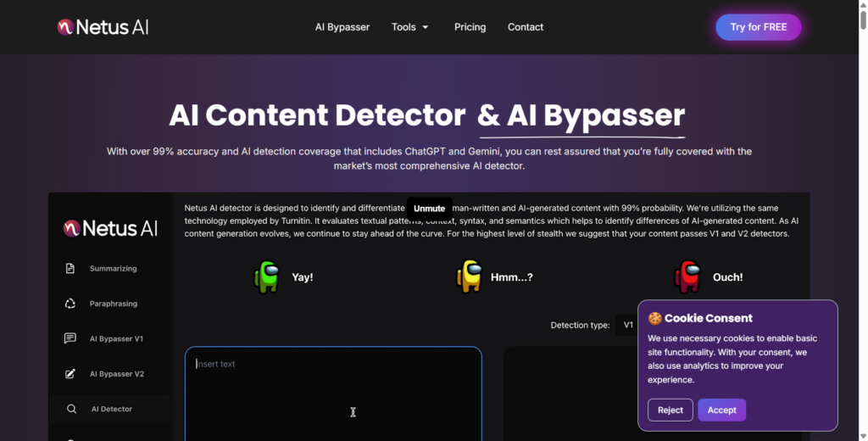Focus the Insert text input area
868x441 pixels.
pyautogui.click(x=333, y=394)
